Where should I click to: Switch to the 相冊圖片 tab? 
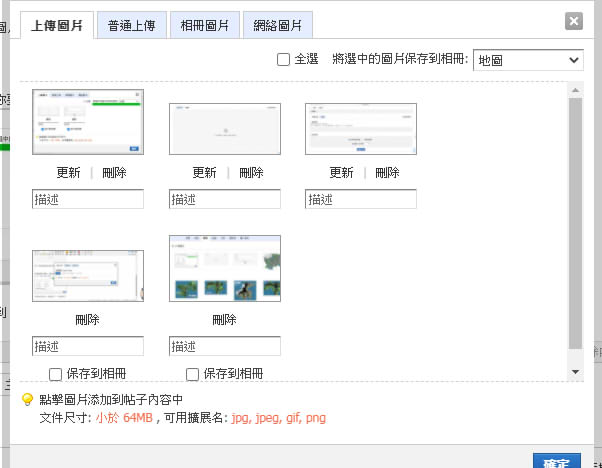pyautogui.click(x=205, y=25)
